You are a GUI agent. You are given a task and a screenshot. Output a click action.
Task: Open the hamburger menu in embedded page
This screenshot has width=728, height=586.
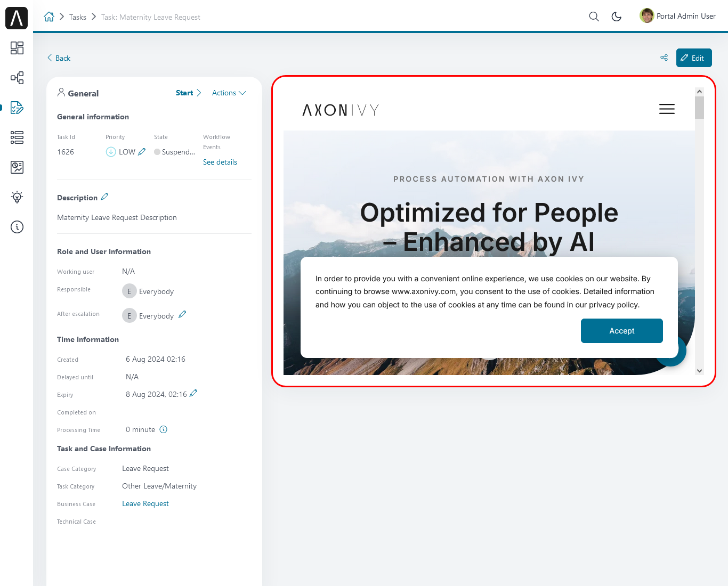pyautogui.click(x=667, y=109)
